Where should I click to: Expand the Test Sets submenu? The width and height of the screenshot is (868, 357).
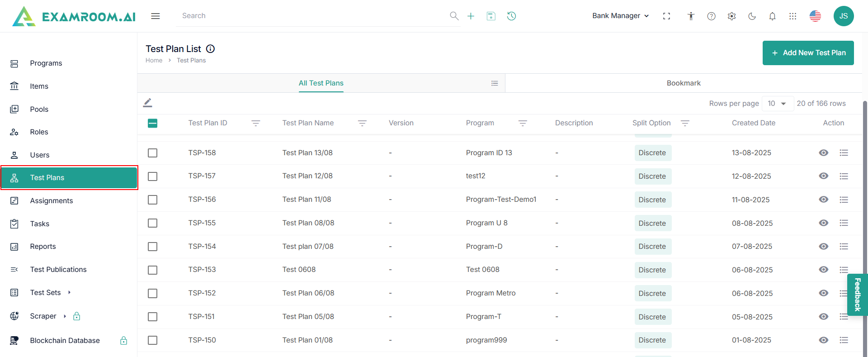(69, 293)
